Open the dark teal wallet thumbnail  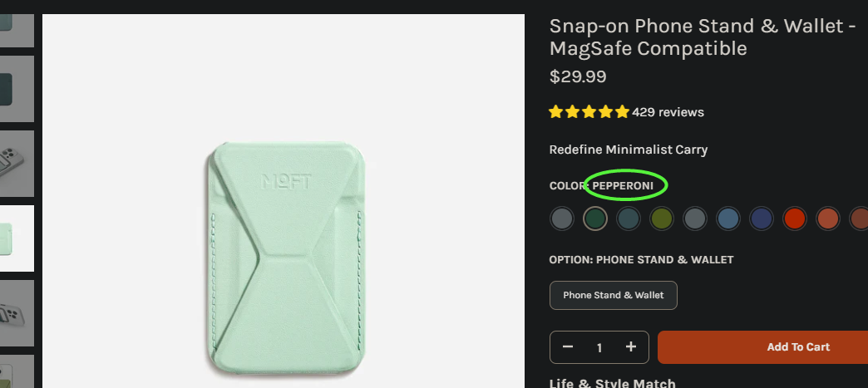tap(17, 89)
